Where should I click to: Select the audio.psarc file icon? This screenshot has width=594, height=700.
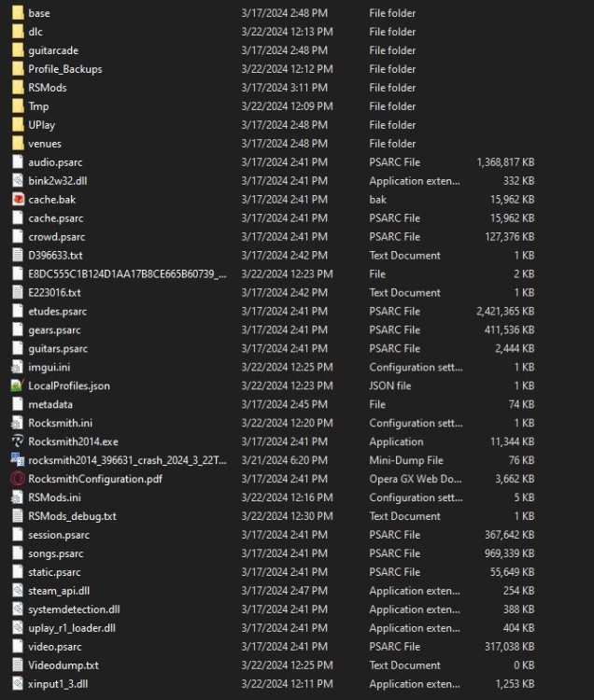pyautogui.click(x=18, y=161)
